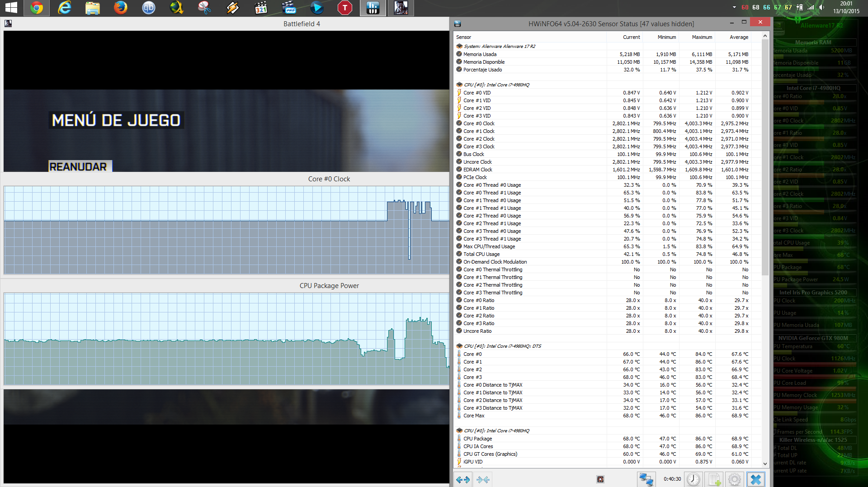Open the Snipping Tool scissors icon
Image resolution: width=868 pixels, height=487 pixels.
pos(205,8)
